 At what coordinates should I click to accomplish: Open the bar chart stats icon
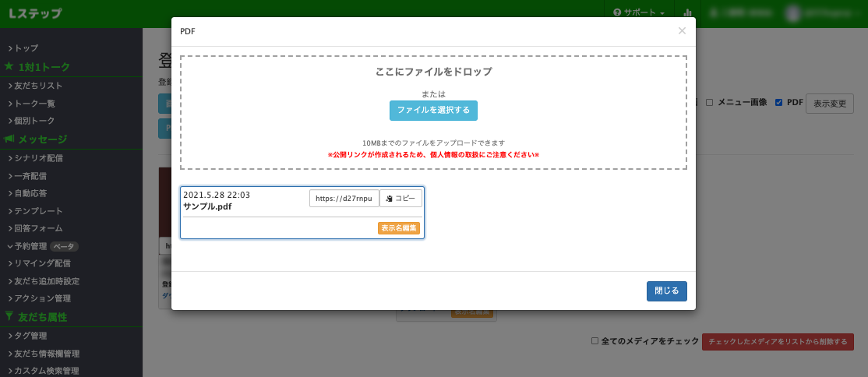tap(687, 12)
